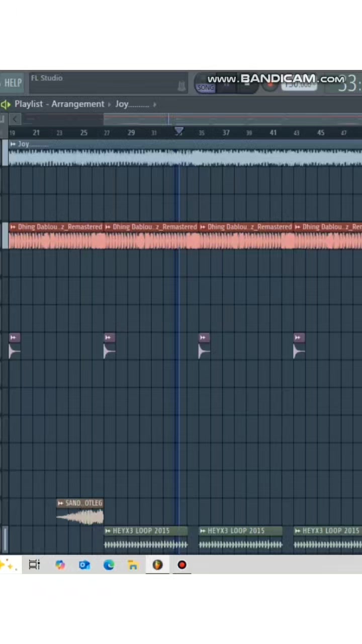Select the Joy audio clip waveform

(185, 158)
